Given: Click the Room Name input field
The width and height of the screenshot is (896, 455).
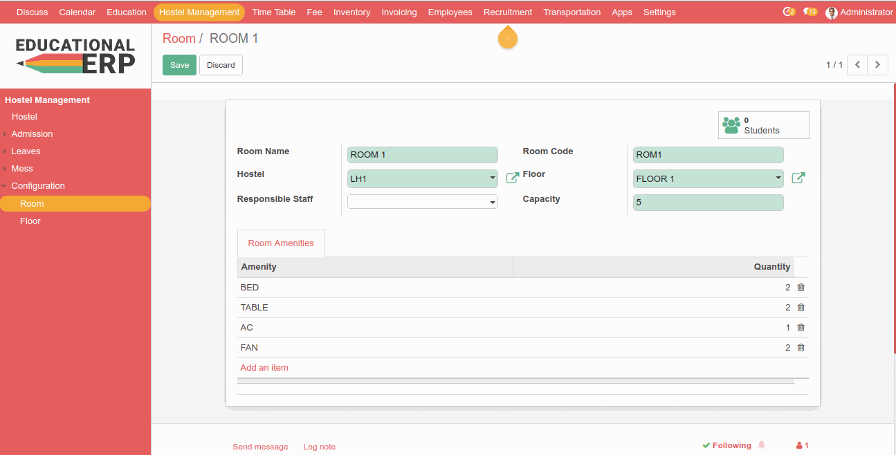Looking at the screenshot, I should point(421,155).
